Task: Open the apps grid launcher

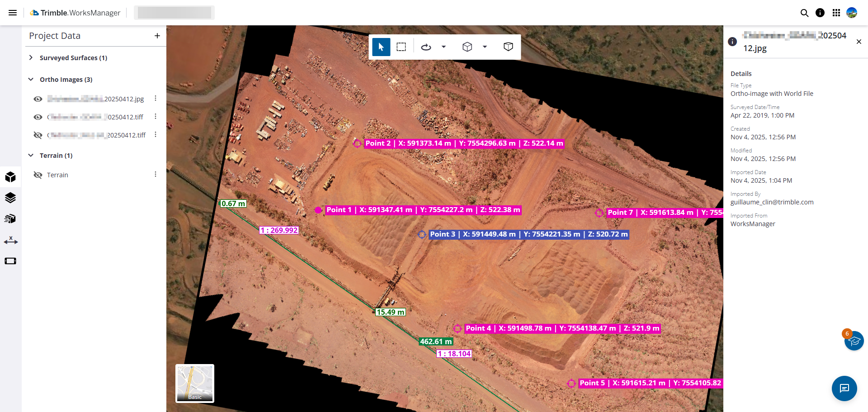Action: pyautogui.click(x=836, y=13)
